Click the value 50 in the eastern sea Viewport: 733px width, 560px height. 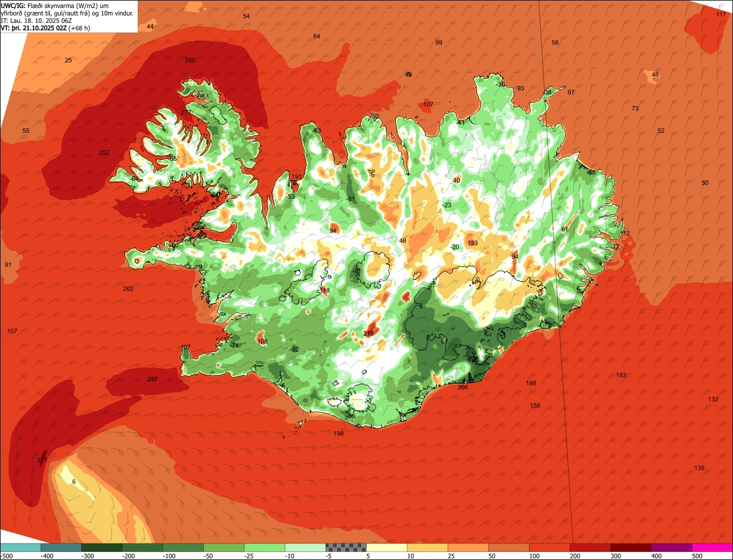click(x=705, y=183)
